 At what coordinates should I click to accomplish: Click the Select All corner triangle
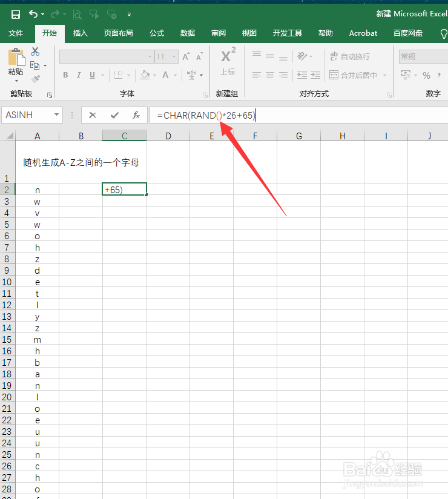[10, 136]
